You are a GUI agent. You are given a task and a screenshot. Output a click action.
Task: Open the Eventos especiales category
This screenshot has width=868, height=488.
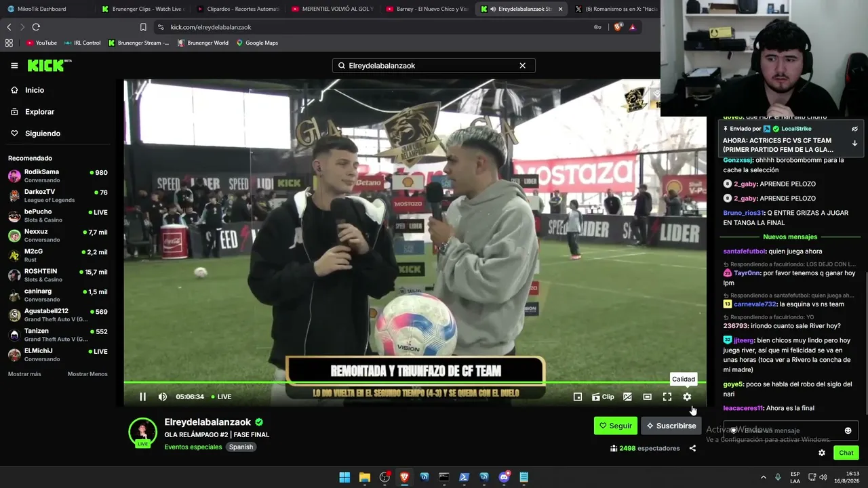click(x=193, y=447)
